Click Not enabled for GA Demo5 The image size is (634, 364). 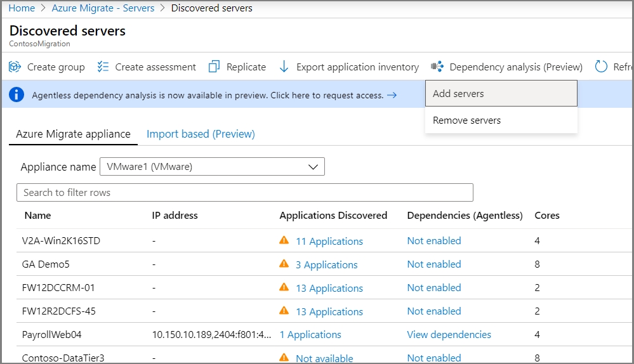point(434,264)
